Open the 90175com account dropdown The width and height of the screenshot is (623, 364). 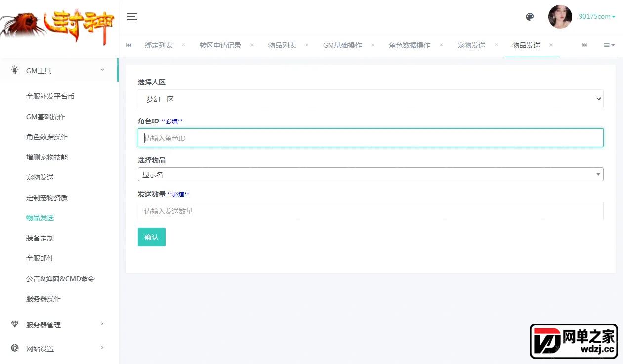597,16
